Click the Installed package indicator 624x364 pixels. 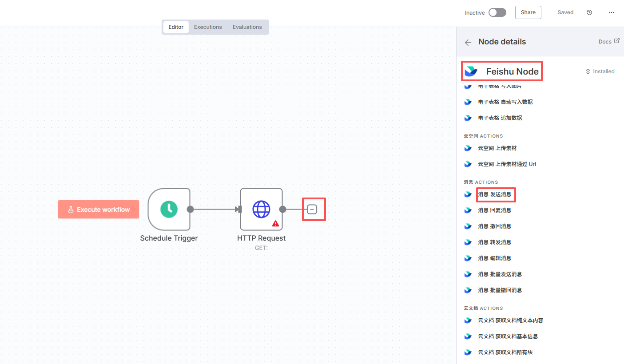point(600,71)
